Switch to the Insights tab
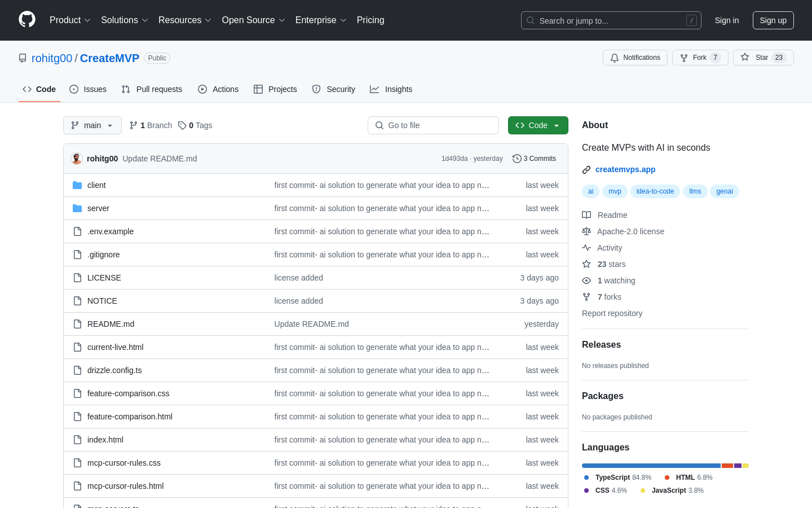Image resolution: width=812 pixels, height=508 pixels. click(391, 89)
